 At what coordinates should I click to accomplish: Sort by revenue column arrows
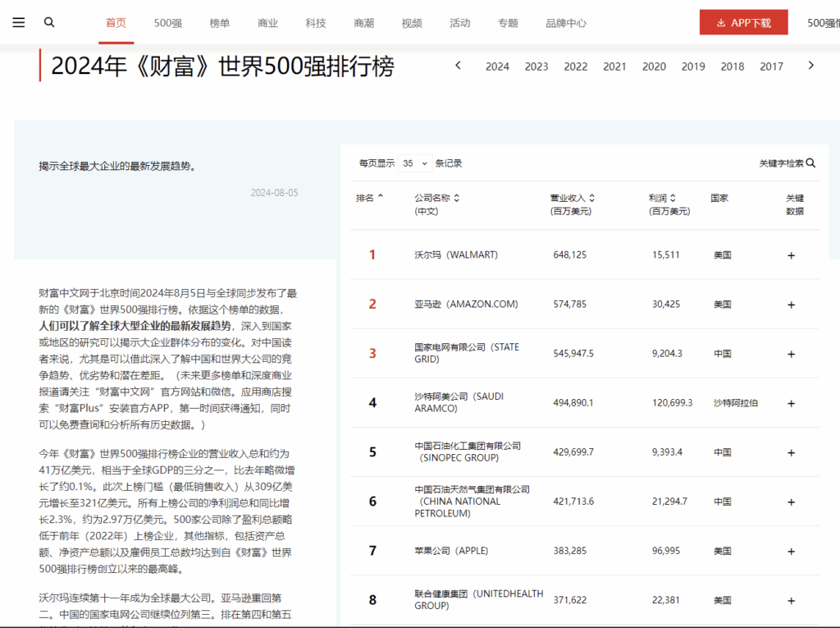591,198
